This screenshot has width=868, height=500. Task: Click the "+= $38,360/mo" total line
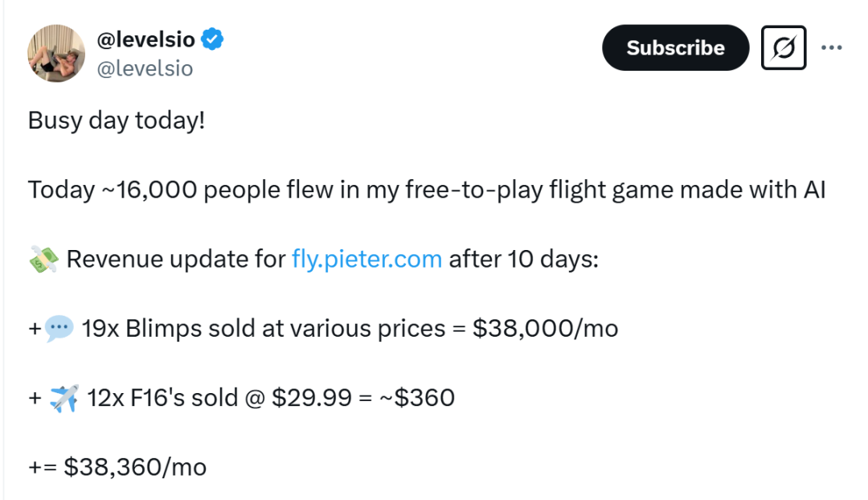click(x=117, y=466)
